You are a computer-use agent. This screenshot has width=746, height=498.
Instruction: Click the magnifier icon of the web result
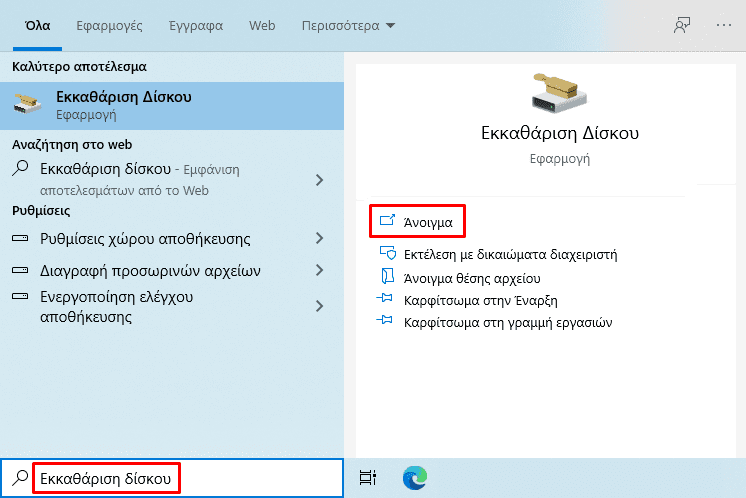[x=20, y=168]
